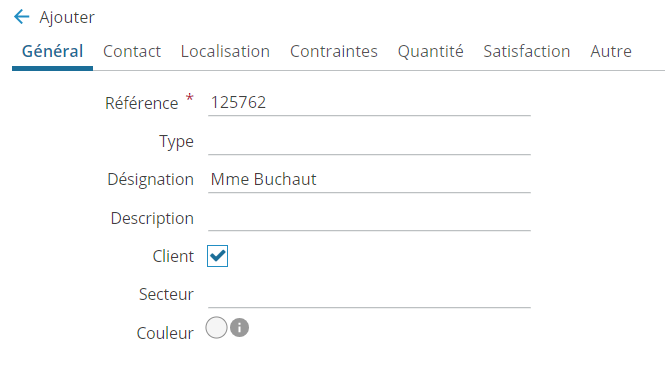The height and width of the screenshot is (375, 665).
Task: Open the Contraintes tab
Action: (334, 51)
